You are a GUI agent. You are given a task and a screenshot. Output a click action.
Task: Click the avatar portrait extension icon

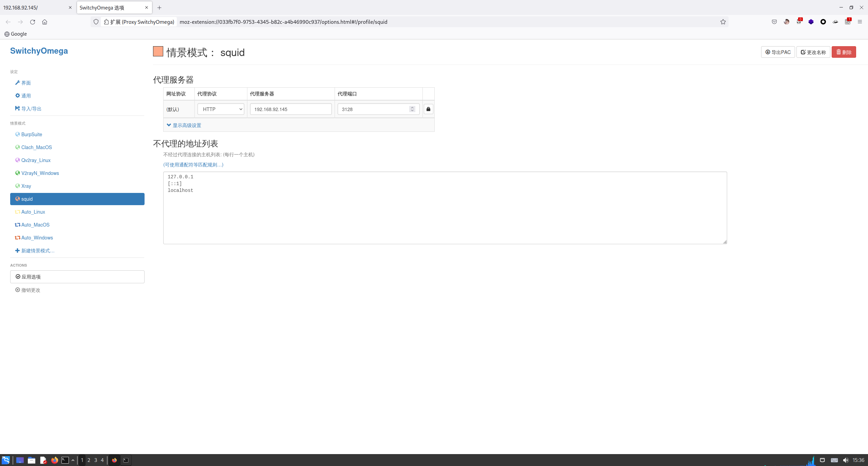[x=787, y=22]
